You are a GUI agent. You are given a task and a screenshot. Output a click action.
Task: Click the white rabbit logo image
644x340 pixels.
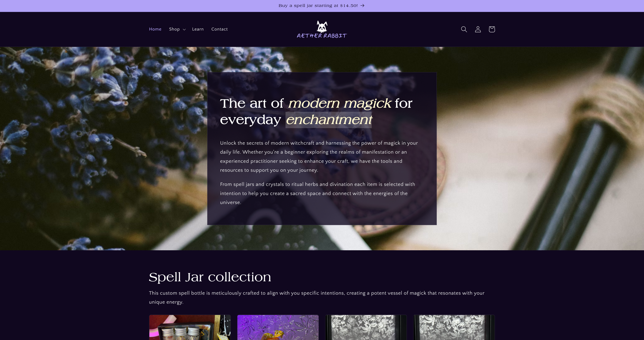(x=322, y=27)
